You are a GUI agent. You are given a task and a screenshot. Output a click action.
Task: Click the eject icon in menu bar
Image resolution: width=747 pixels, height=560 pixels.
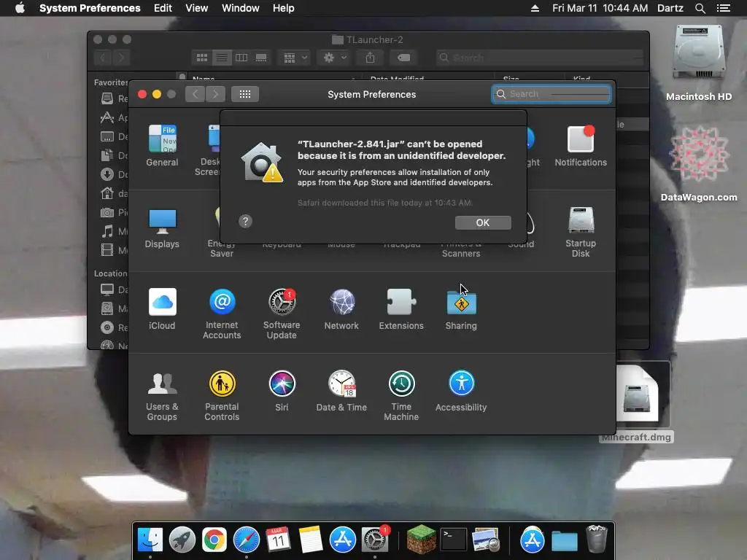(535, 8)
